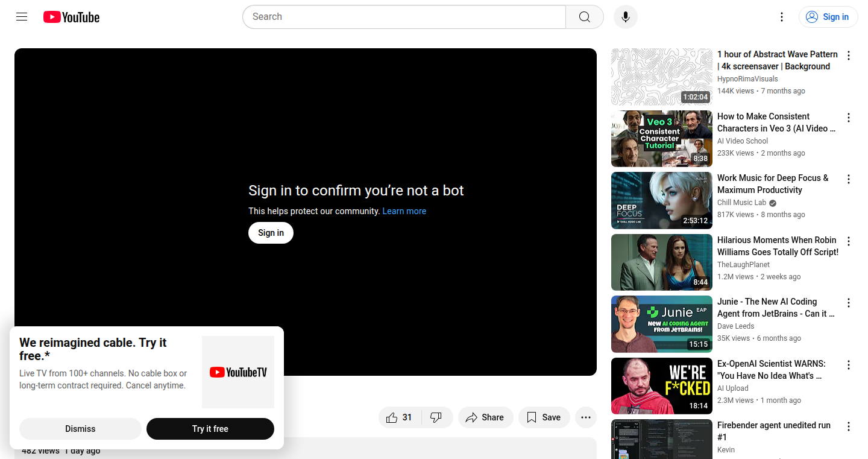Visit HypnoRimaVisuals channel name
Screen dimensions: 868x459
[747, 79]
